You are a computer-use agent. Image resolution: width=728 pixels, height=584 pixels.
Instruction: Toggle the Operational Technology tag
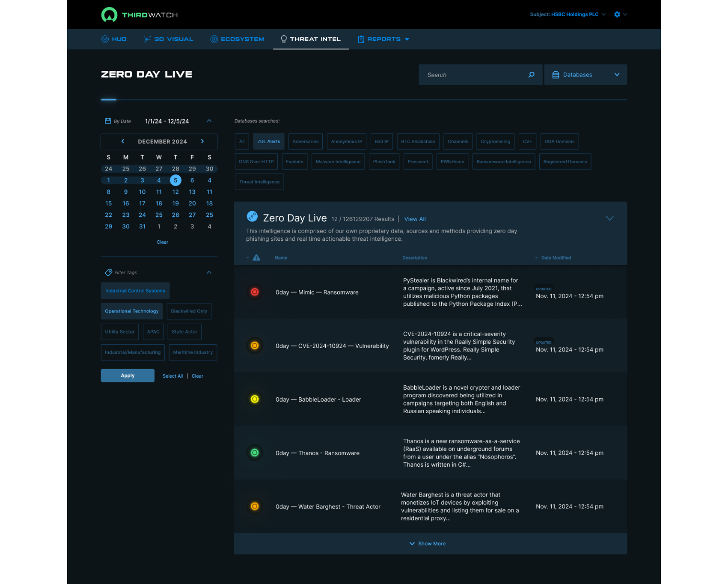[x=132, y=311]
